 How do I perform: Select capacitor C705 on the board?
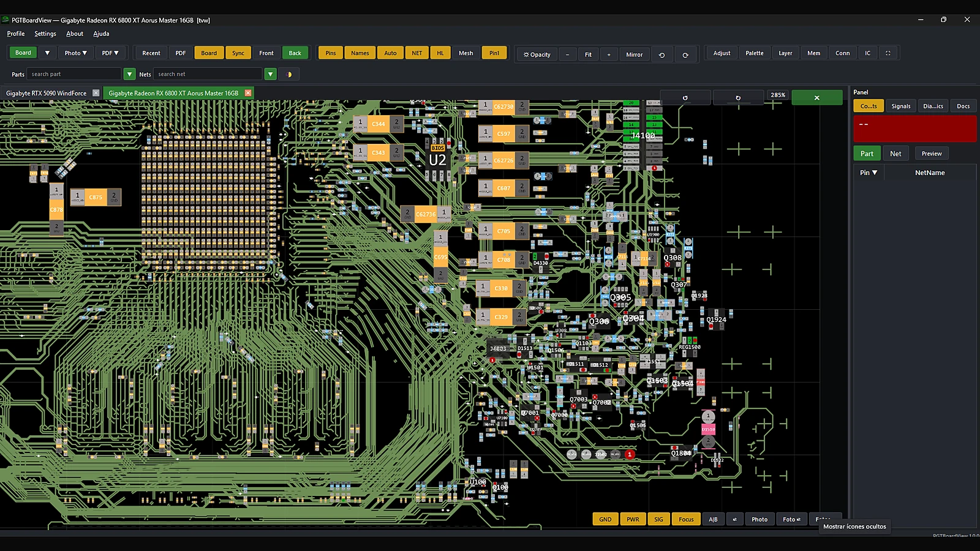(503, 231)
